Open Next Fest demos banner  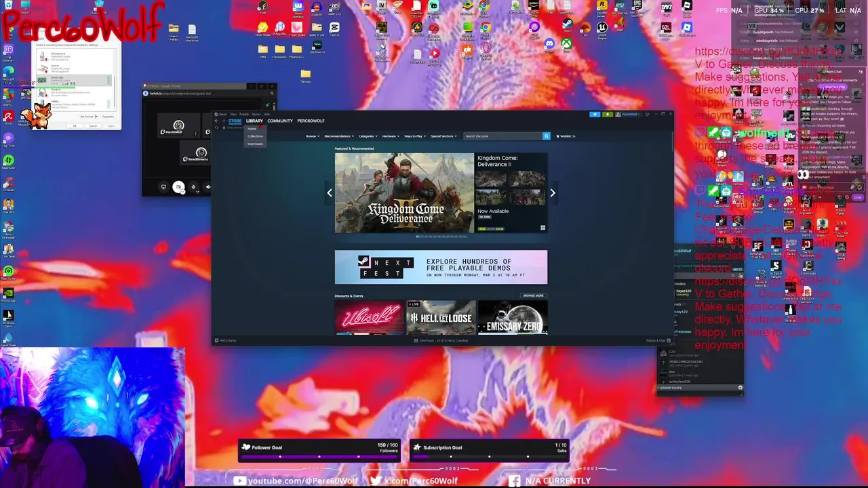coord(441,267)
